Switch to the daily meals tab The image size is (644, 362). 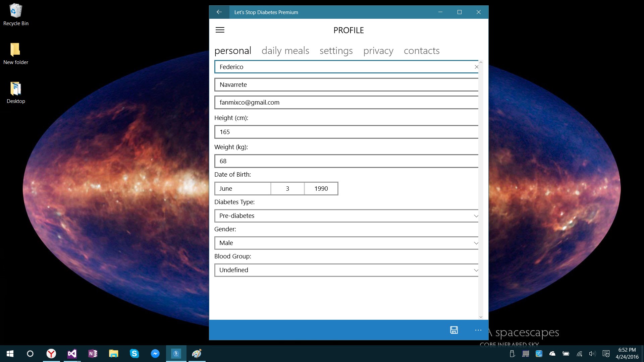click(x=285, y=51)
